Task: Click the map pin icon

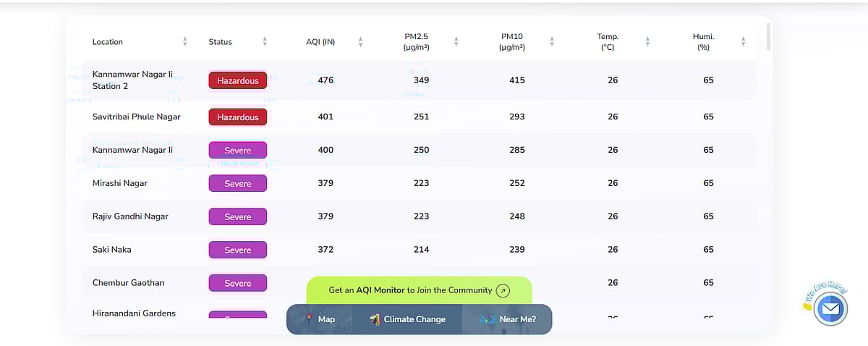Action: pos(309,318)
